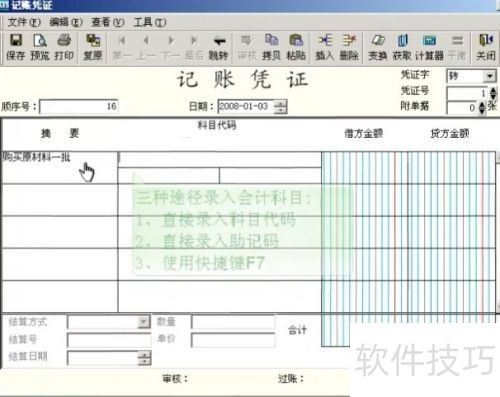The height and width of the screenshot is (397, 500).
Task: Open the 文件(F) menu
Action: pos(24,22)
